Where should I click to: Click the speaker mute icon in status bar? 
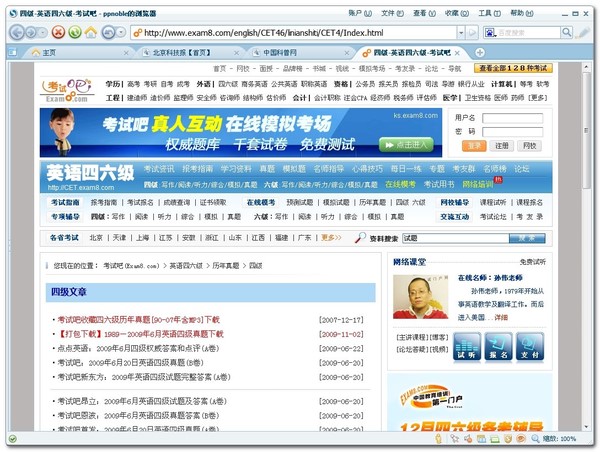(x=468, y=439)
